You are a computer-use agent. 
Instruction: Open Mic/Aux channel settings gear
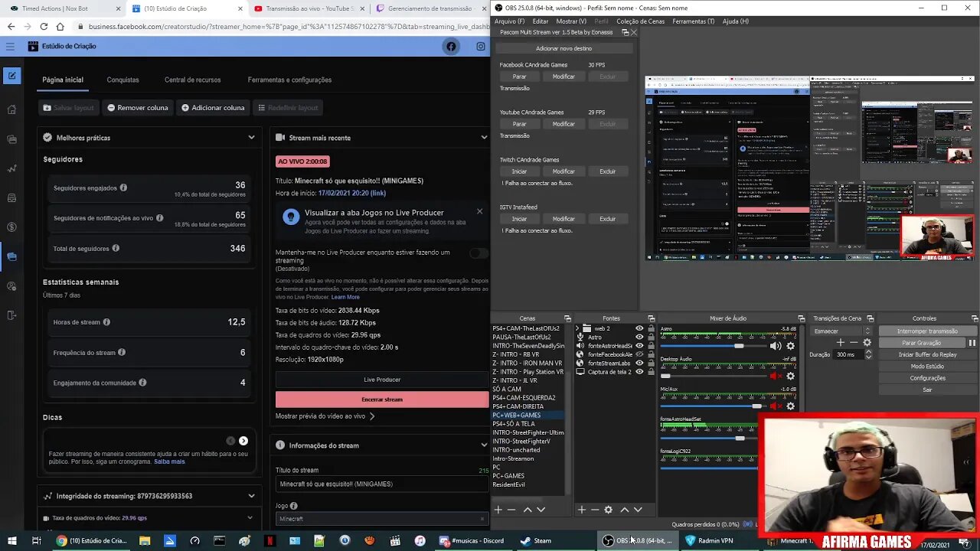tap(791, 406)
